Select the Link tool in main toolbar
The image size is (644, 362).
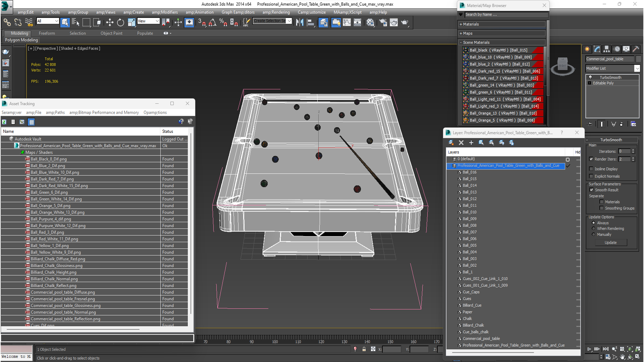pyautogui.click(x=7, y=22)
